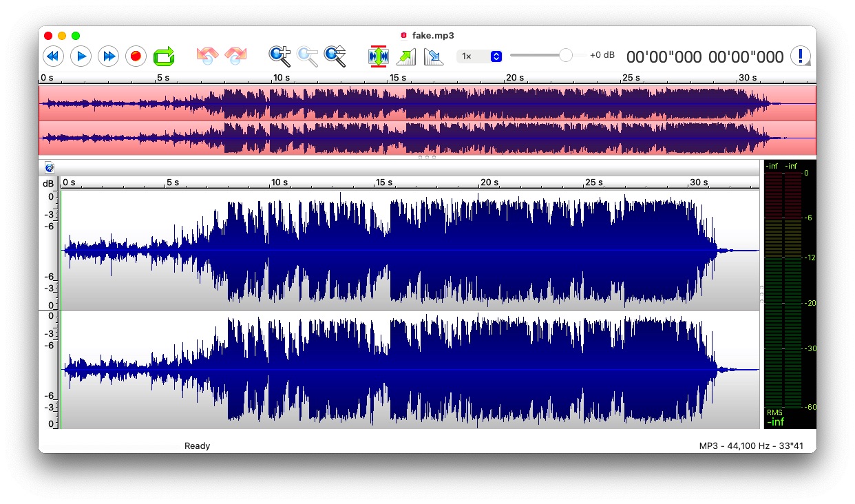
Task: Click the second 00'00"000 time counter
Action: click(x=746, y=57)
